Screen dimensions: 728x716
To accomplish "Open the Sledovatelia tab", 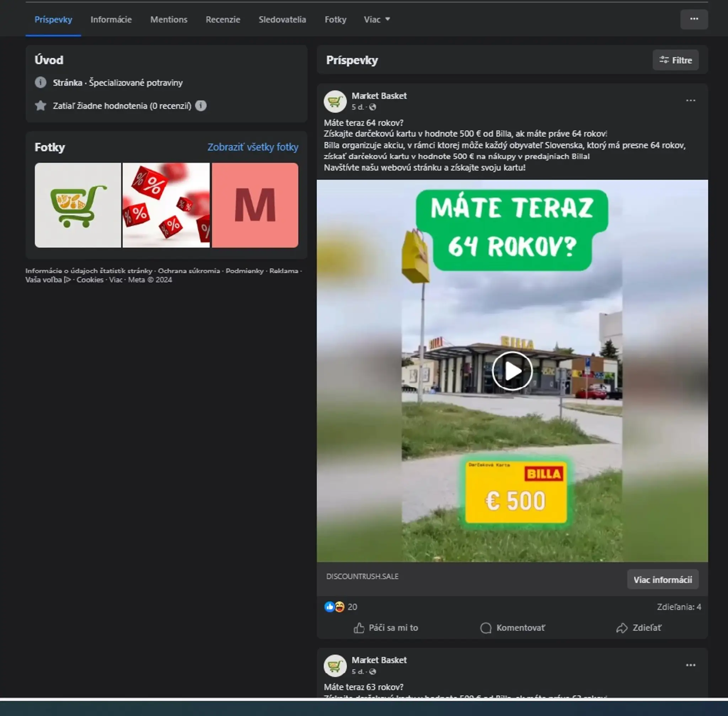I will [x=282, y=20].
